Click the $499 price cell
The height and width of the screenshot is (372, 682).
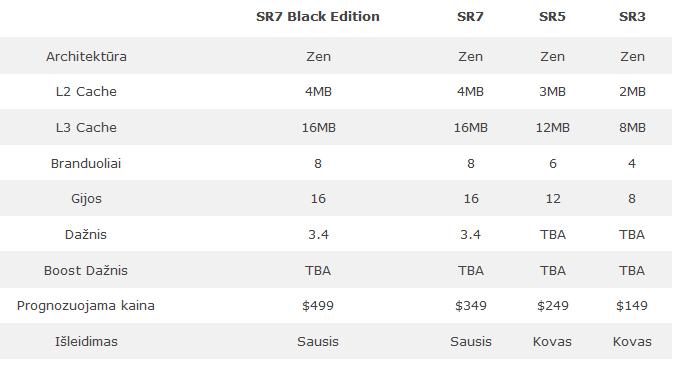[x=318, y=306]
